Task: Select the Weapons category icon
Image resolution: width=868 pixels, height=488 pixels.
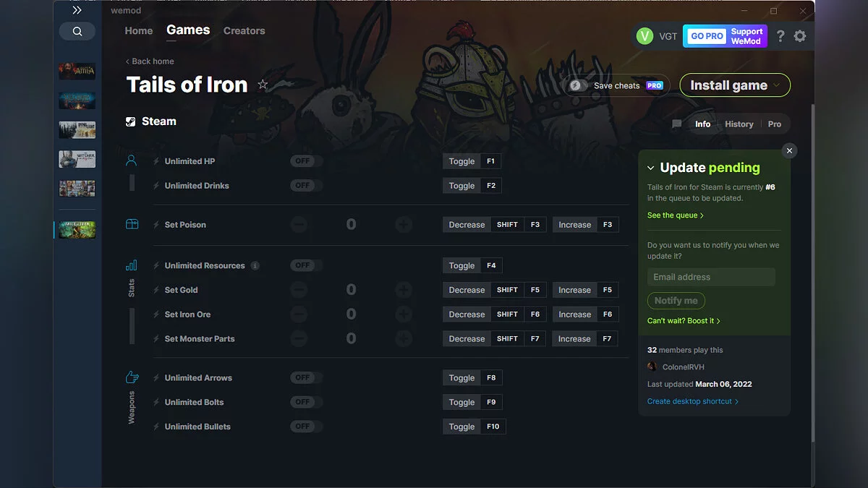Action: [x=131, y=377]
